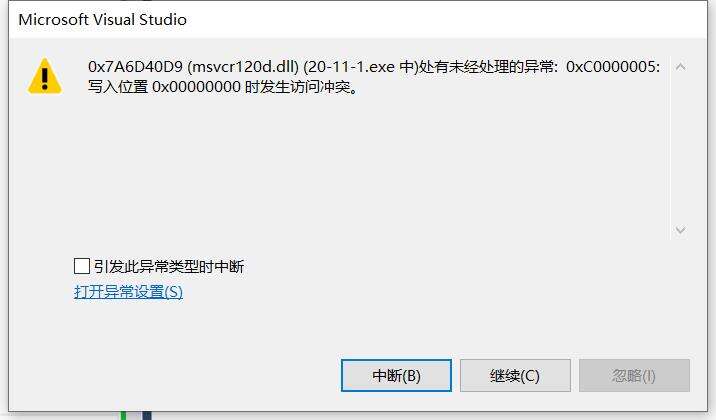The width and height of the screenshot is (716, 420).
Task: Click the 引发此异常类型时中断 checkbox label text
Action: 169,266
